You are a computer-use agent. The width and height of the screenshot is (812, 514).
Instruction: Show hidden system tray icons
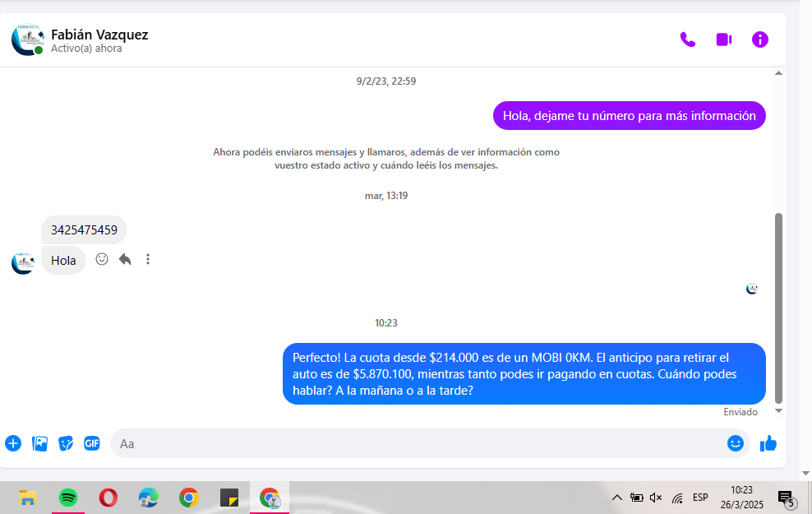click(616, 498)
